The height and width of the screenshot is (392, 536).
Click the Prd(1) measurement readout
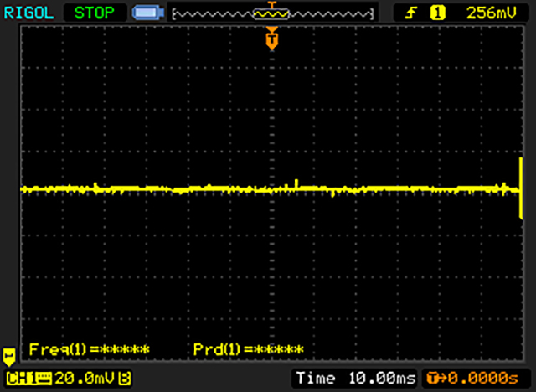coord(249,349)
